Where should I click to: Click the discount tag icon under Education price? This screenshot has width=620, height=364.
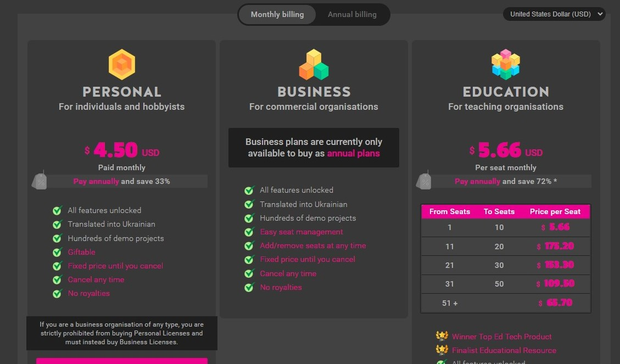(x=424, y=180)
